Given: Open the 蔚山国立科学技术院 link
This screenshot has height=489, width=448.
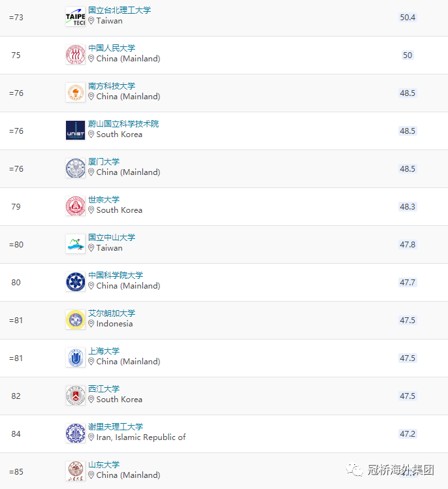Looking at the screenshot, I should click(x=123, y=124).
